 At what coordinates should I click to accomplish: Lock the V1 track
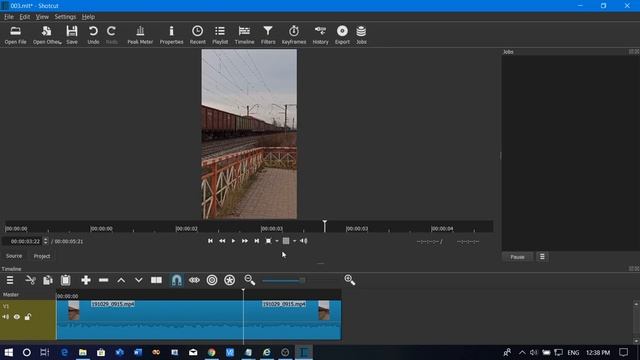coord(28,317)
